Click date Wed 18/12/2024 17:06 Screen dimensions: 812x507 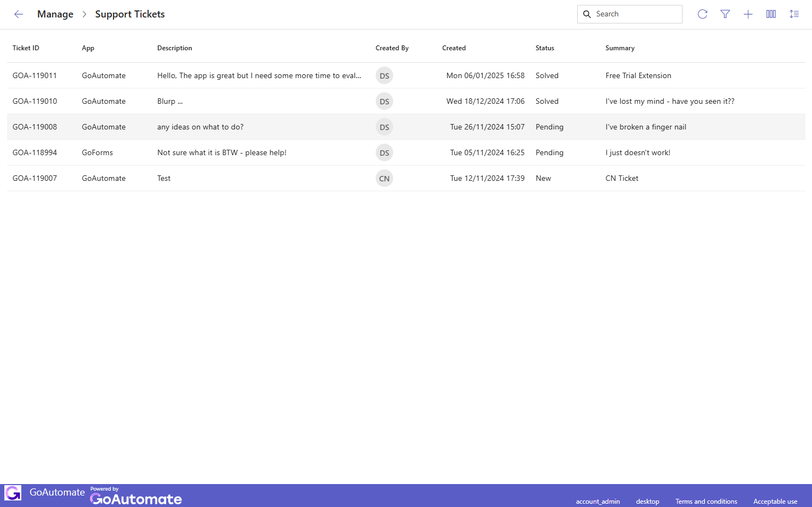tap(485, 101)
